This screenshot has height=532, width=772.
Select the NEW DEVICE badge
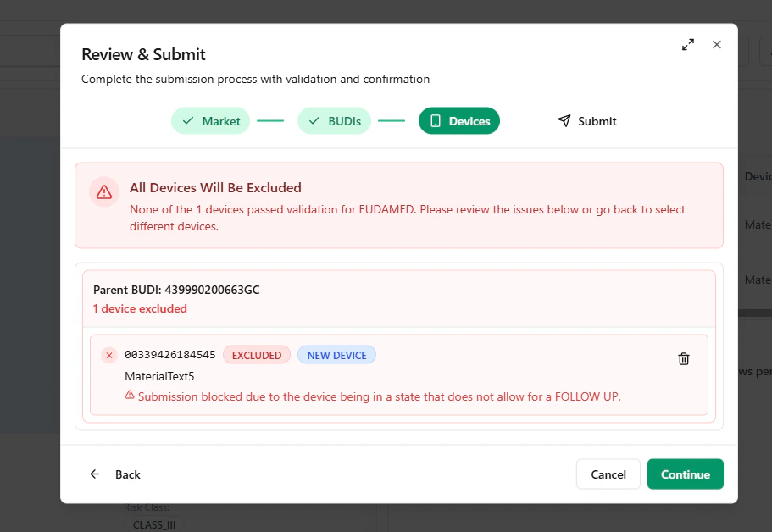(336, 355)
